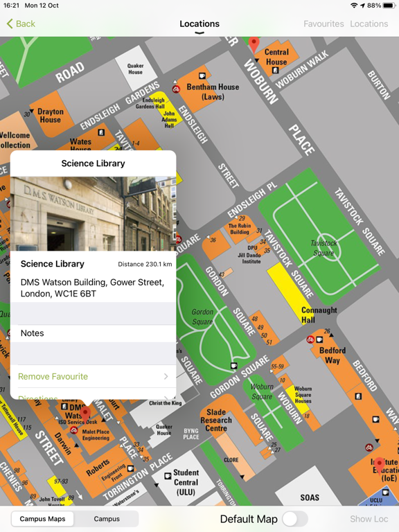Tap bicycle icon near Malet Place Engineering
Screen dimensions: 399x532
[x=73, y=430]
